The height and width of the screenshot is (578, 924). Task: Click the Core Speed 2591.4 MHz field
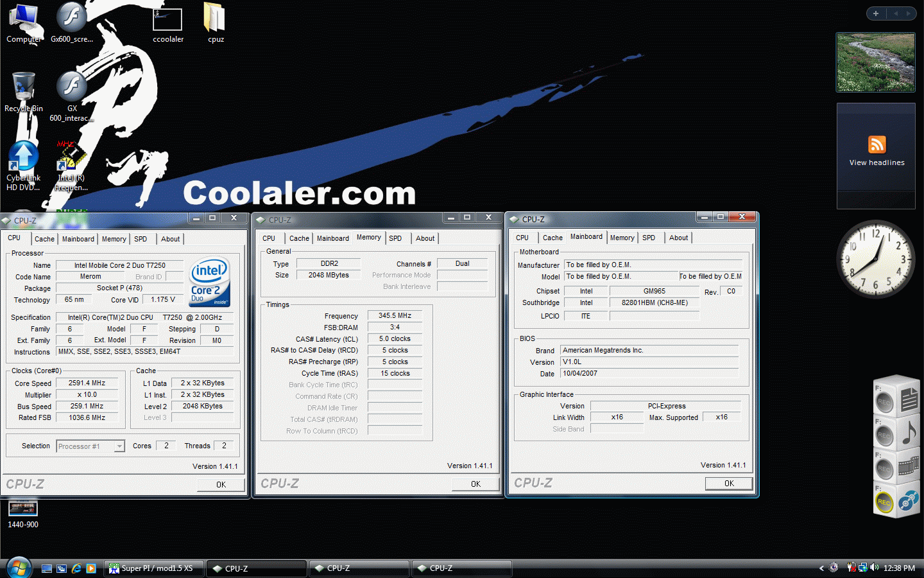click(87, 383)
